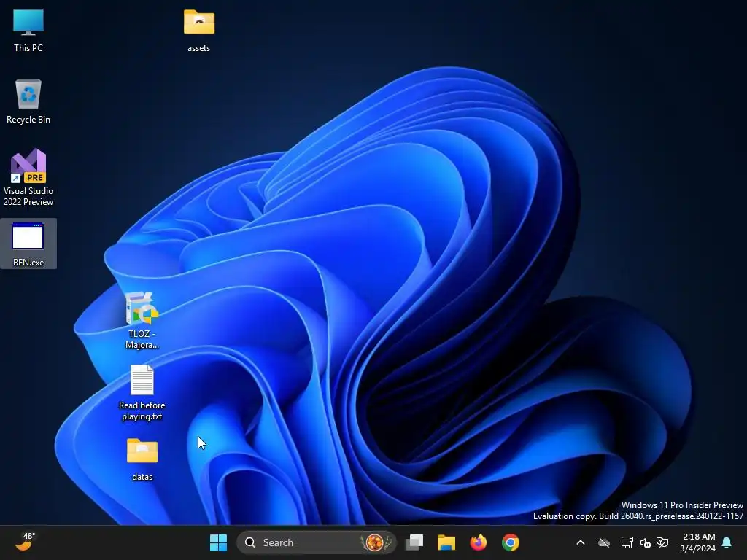
Task: Open the Windows Start menu
Action: click(x=218, y=542)
